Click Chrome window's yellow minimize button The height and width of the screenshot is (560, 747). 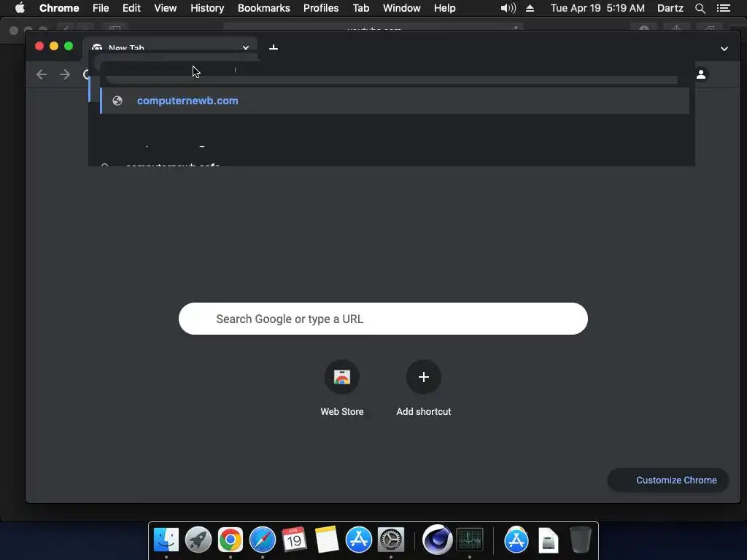[x=54, y=46]
